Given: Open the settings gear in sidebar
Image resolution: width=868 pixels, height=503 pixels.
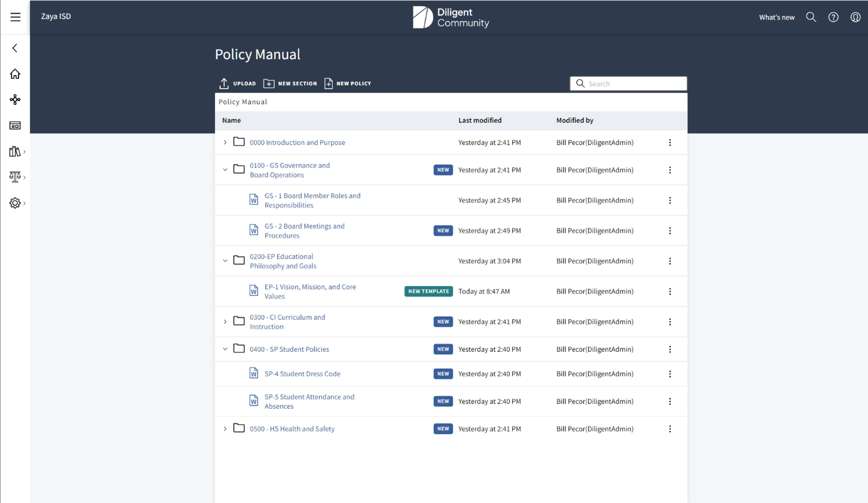Looking at the screenshot, I should [x=15, y=203].
